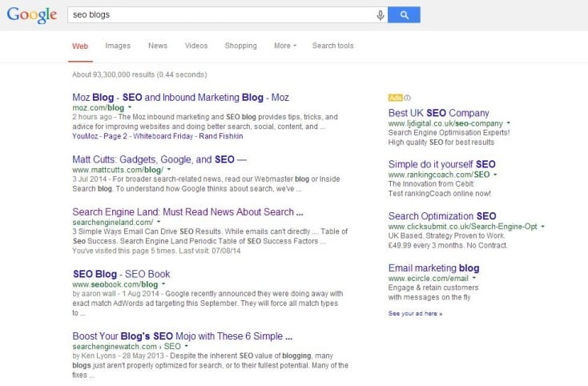Click searchengineland.com green URL text
The image size is (588, 386).
pyautogui.click(x=112, y=223)
